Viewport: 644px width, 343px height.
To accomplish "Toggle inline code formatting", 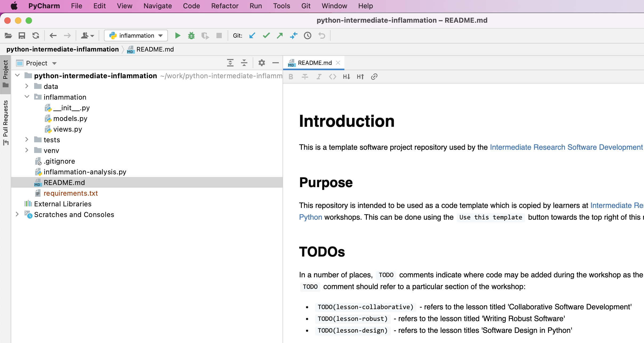I will tap(332, 77).
